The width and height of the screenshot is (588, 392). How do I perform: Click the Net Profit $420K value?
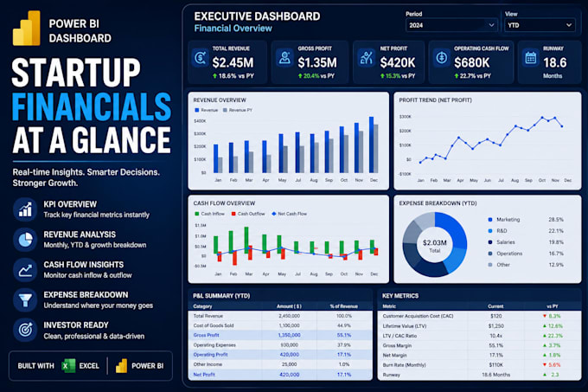[x=398, y=62]
